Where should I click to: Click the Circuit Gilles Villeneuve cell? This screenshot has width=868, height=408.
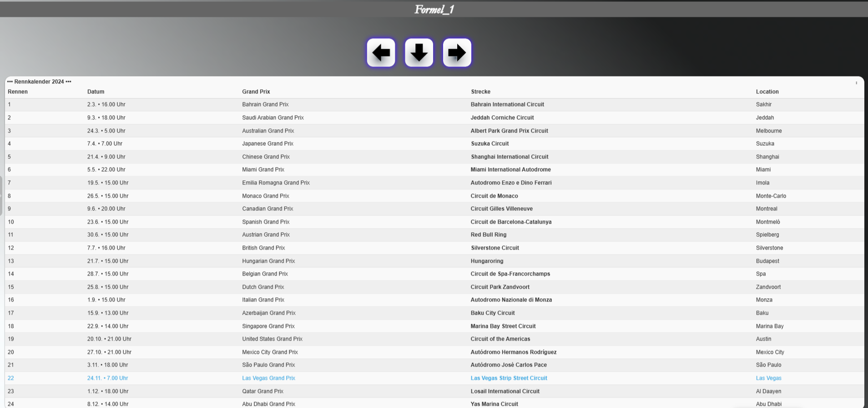pyautogui.click(x=502, y=209)
